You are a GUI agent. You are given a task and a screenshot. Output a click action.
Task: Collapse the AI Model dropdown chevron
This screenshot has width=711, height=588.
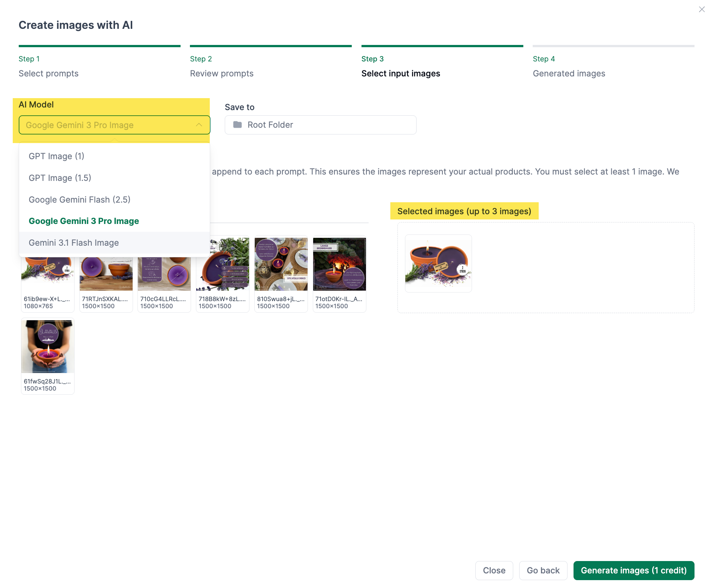point(199,125)
